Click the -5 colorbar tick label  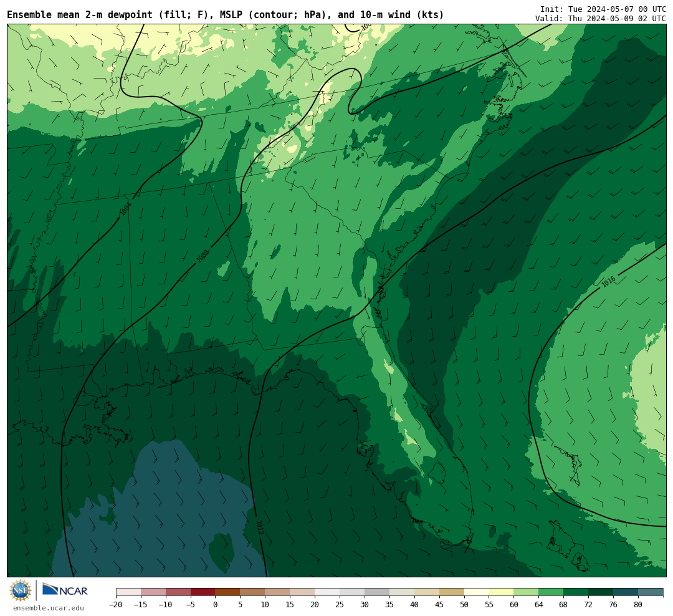[190, 605]
